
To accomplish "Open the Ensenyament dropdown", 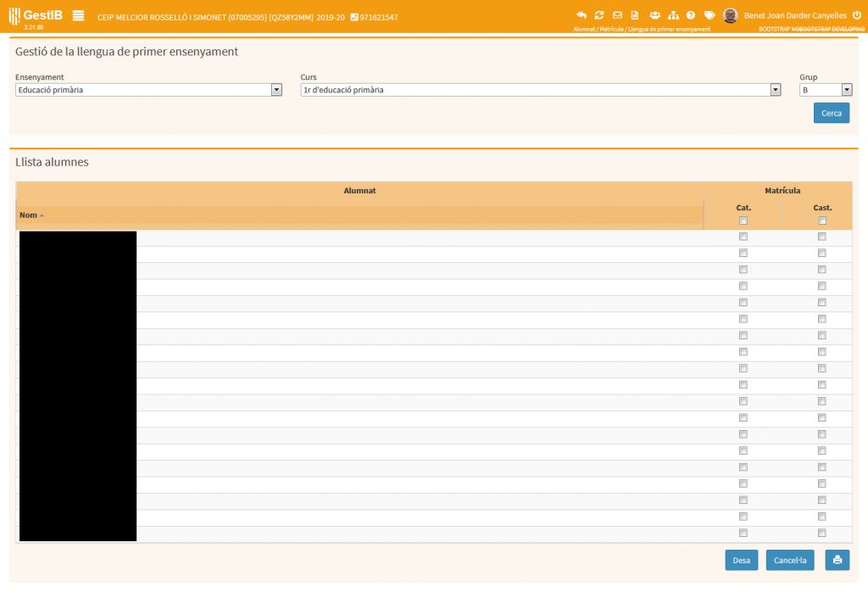I will click(x=275, y=89).
